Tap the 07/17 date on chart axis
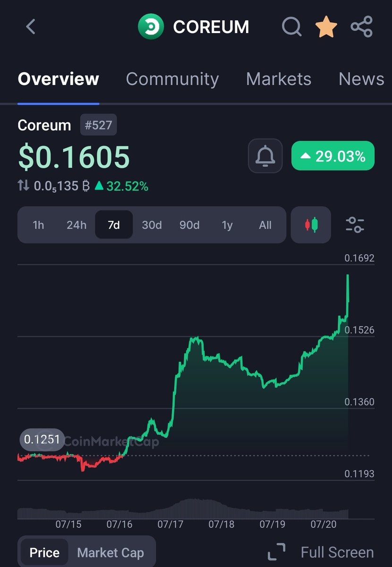392x567 pixels. (x=170, y=524)
